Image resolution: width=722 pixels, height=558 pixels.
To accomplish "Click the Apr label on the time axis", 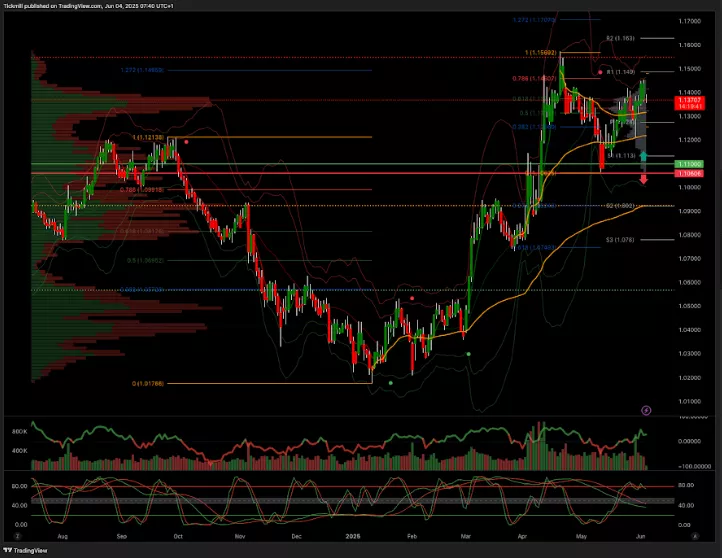I will coord(522,537).
